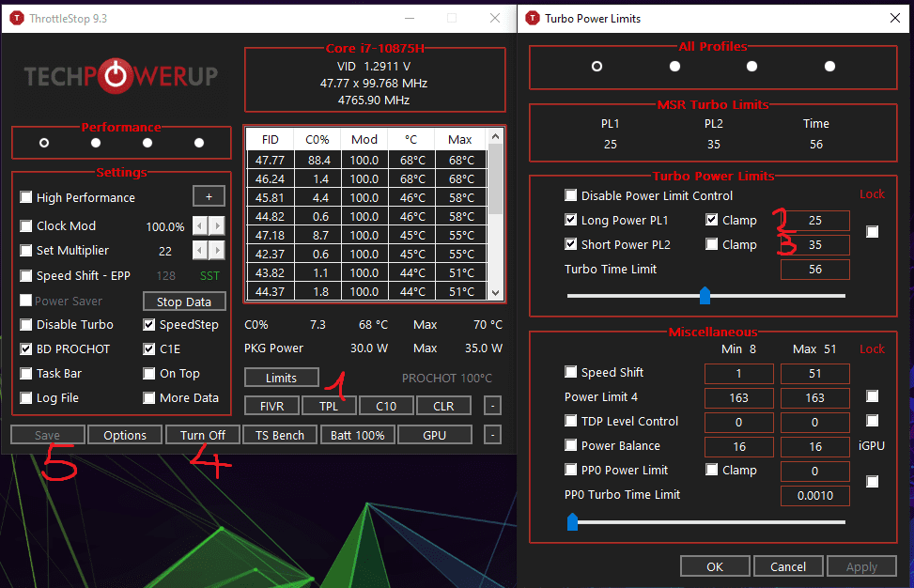Open the C10 states button
Image resolution: width=914 pixels, height=588 pixels.
[x=386, y=406]
